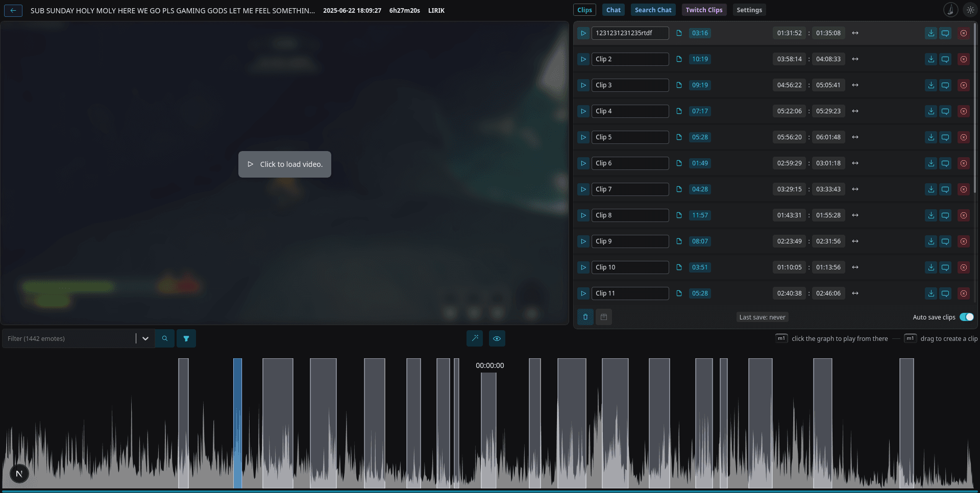Play Clip 5

[583, 137]
